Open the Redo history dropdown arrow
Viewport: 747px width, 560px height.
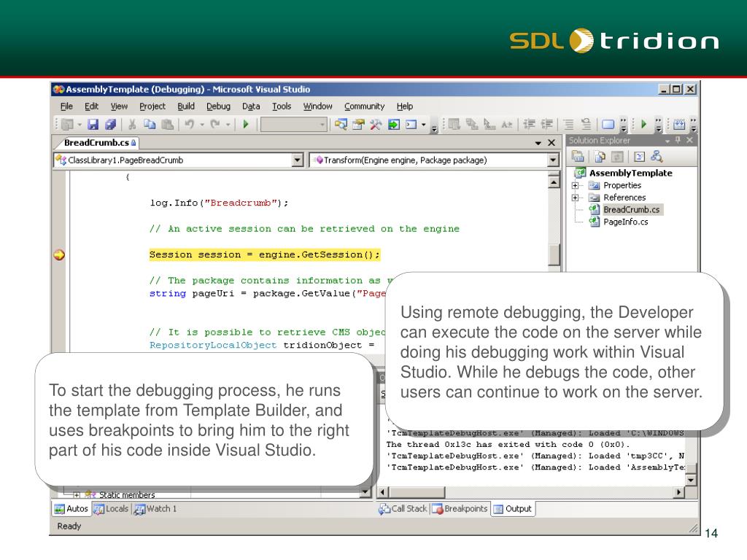[x=228, y=125]
